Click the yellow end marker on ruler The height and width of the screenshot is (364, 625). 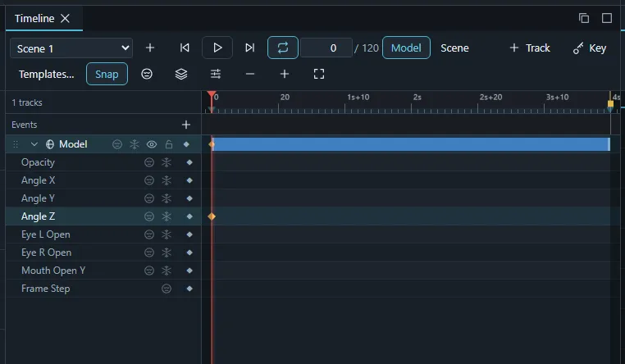(610, 104)
